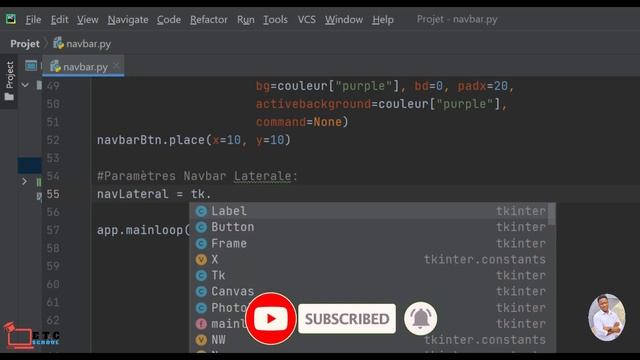Click the class icon next to Label
Viewport: 640px width, 360px height.
[201, 211]
